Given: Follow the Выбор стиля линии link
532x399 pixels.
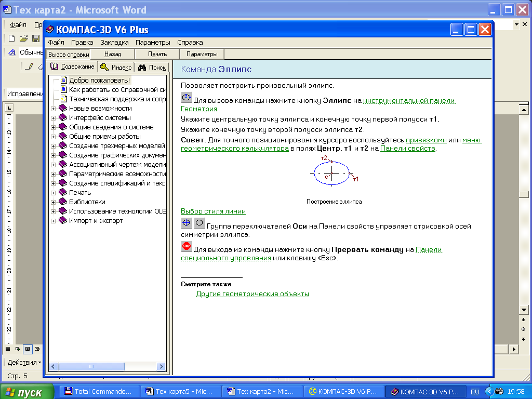Looking at the screenshot, I should pos(213,211).
